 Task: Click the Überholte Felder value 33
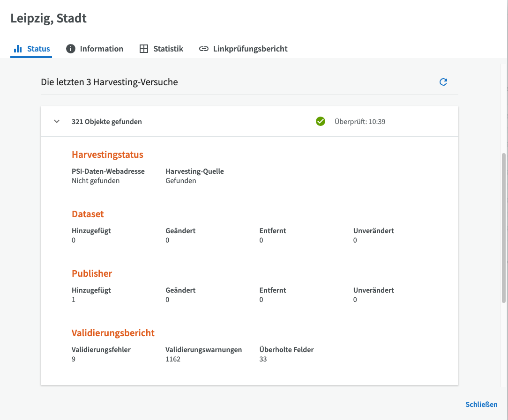click(263, 359)
